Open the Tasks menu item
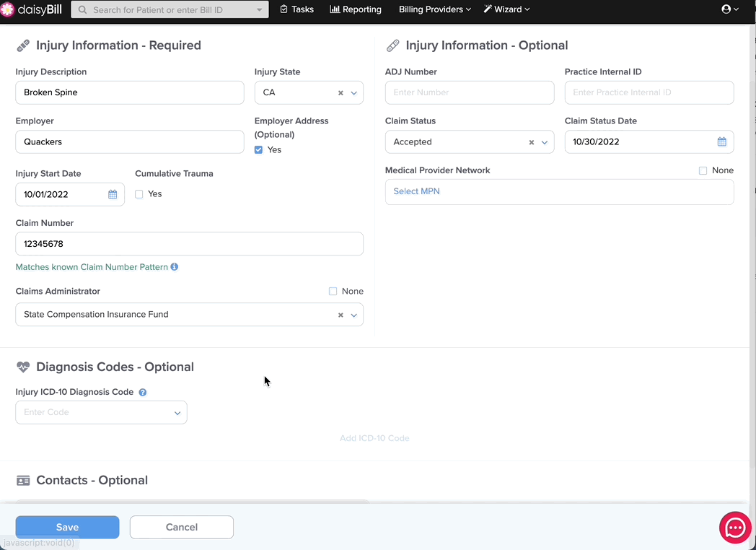 (297, 9)
